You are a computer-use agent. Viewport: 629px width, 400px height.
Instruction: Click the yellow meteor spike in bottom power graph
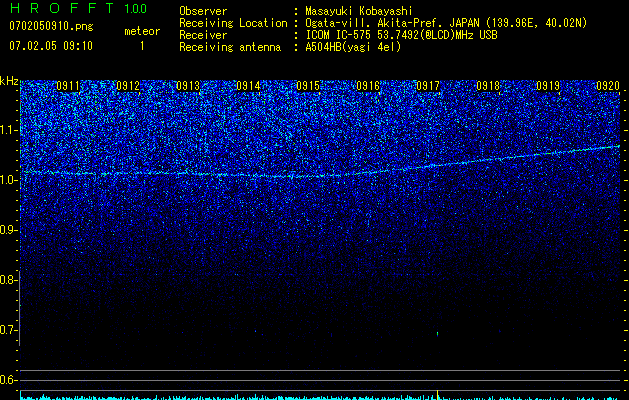[x=437, y=394]
